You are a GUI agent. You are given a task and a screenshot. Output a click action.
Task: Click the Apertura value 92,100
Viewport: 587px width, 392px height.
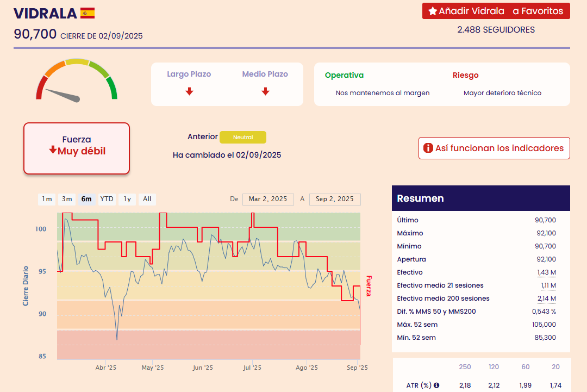546,259
